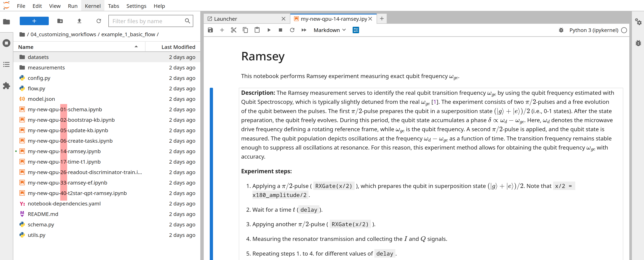
Task: Open the Settings menu
Action: click(136, 6)
